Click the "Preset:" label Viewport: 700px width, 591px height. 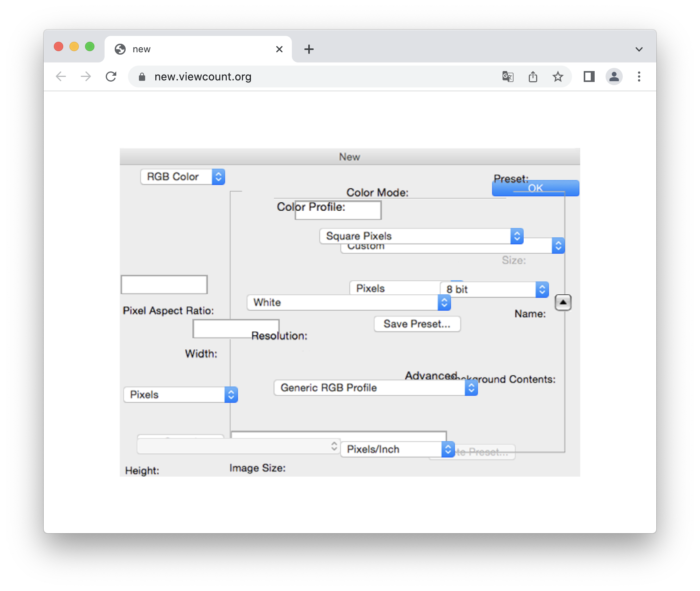point(511,179)
